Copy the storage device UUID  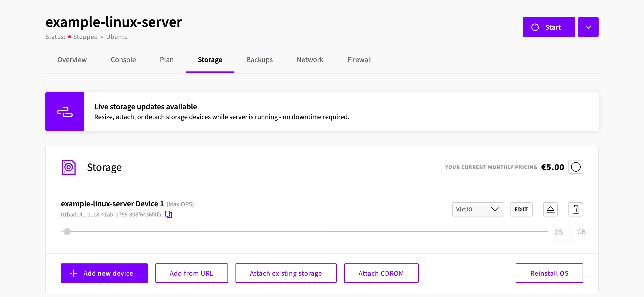(168, 214)
